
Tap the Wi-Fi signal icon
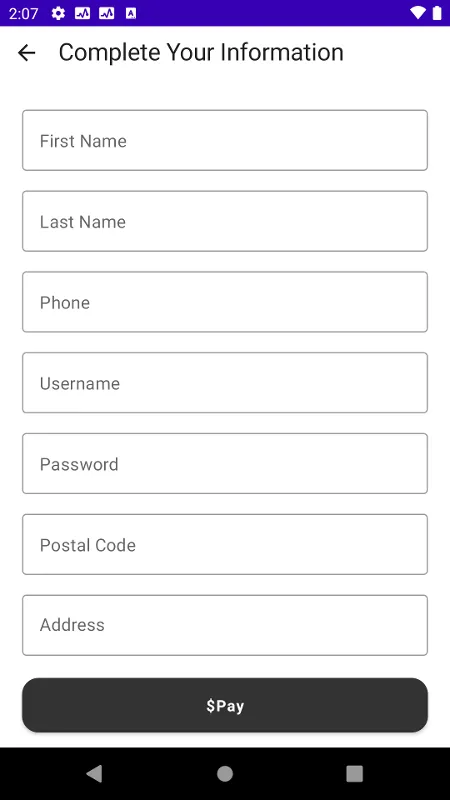pos(418,13)
